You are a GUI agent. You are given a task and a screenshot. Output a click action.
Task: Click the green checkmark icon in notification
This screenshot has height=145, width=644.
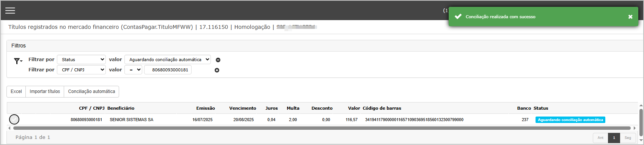point(458,17)
